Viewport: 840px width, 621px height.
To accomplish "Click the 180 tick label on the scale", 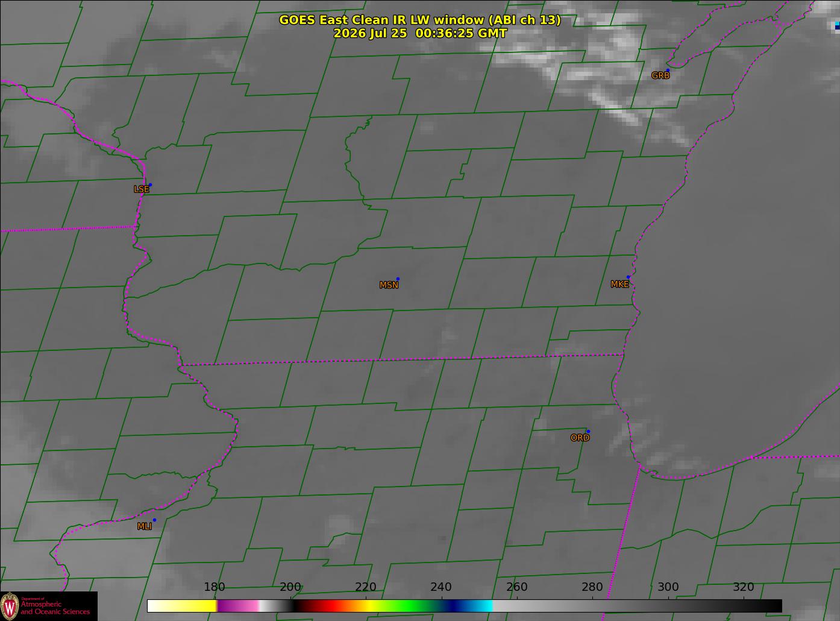I will click(215, 587).
